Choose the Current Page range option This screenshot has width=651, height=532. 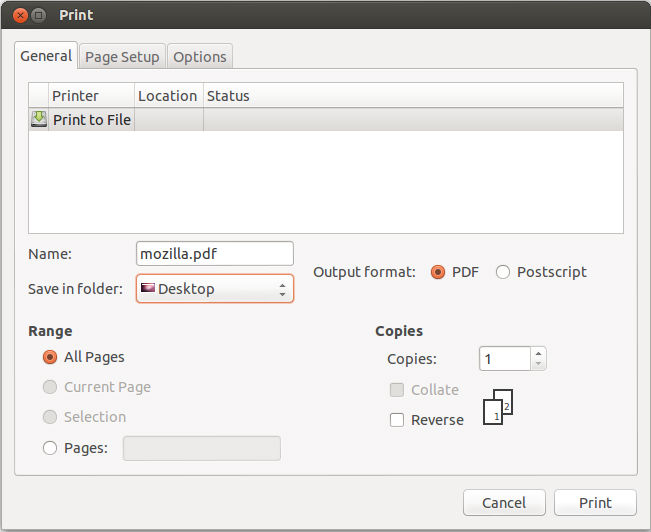point(50,387)
